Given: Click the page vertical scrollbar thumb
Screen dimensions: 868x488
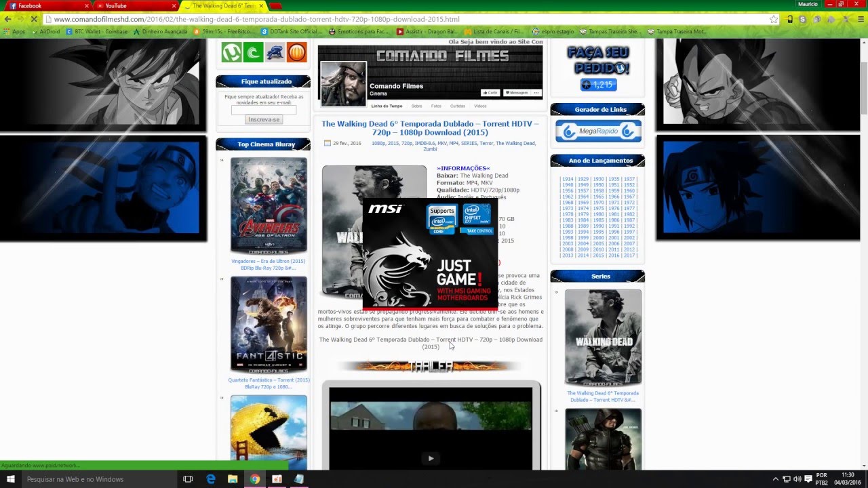Looking at the screenshot, I should [864, 88].
